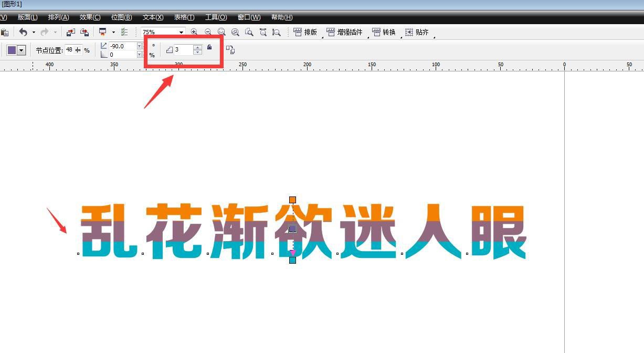Click the Paste icon on the toolbar
Screen dimensions: 644x353
coord(5,33)
